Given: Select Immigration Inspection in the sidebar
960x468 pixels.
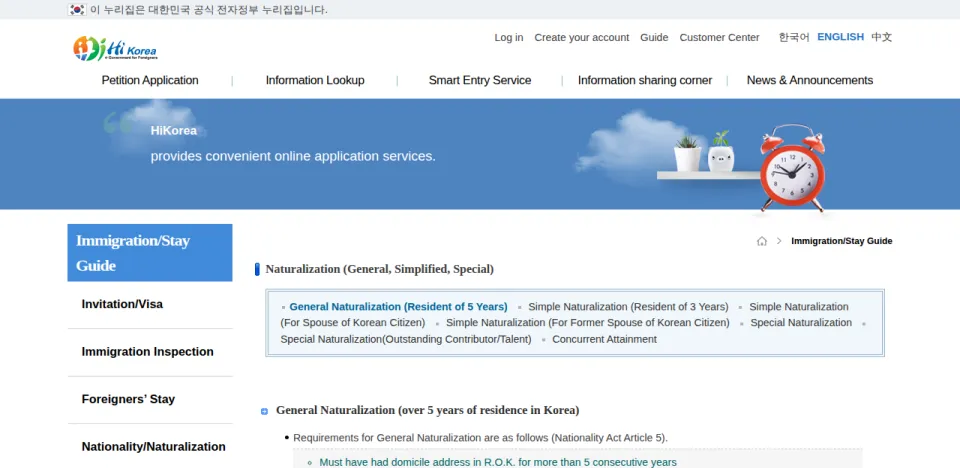Looking at the screenshot, I should pyautogui.click(x=150, y=352).
